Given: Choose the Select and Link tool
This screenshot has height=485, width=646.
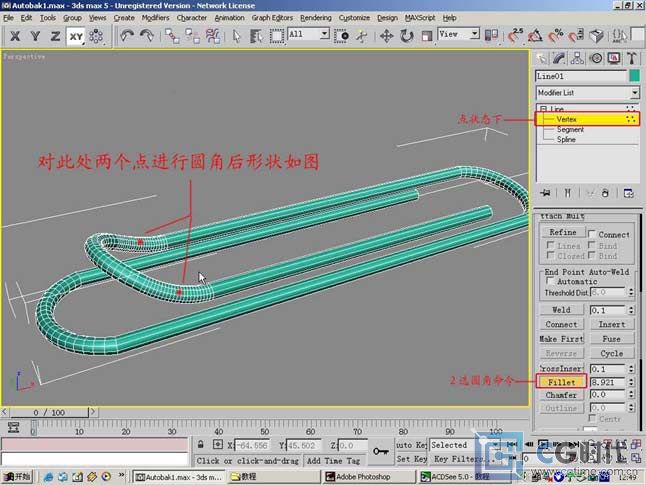Looking at the screenshot, I should pos(172,36).
